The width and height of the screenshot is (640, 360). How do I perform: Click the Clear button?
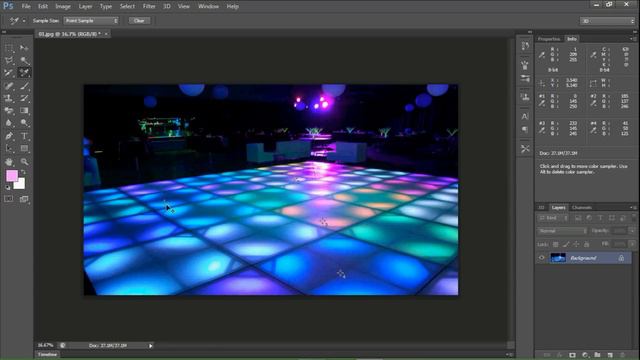pos(139,20)
